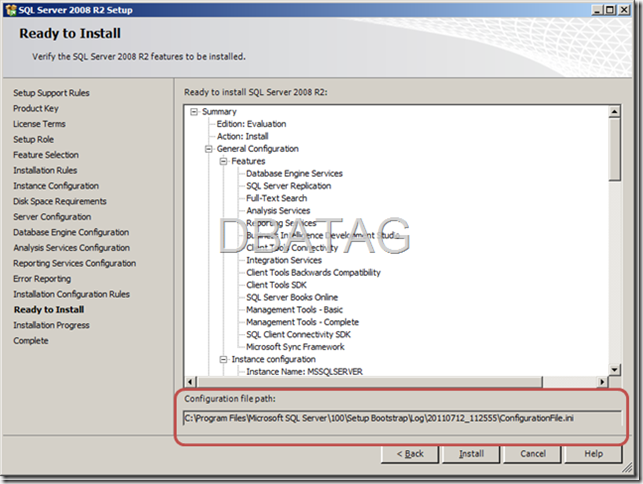Select the Error Reporting step
The width and height of the screenshot is (643, 484).
click(x=42, y=279)
